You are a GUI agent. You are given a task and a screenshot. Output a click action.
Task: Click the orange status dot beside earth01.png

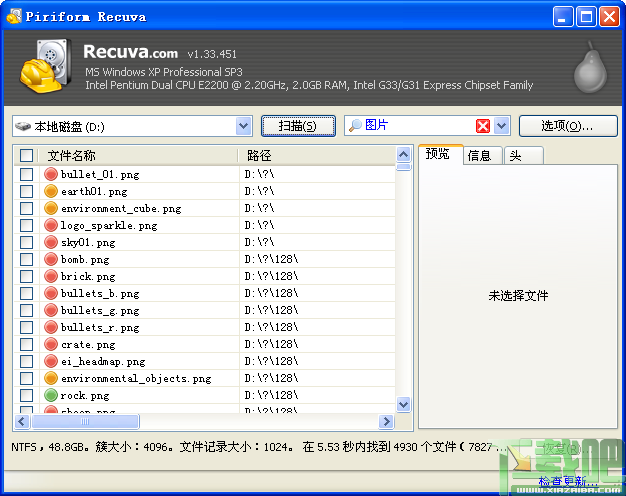click(51, 191)
